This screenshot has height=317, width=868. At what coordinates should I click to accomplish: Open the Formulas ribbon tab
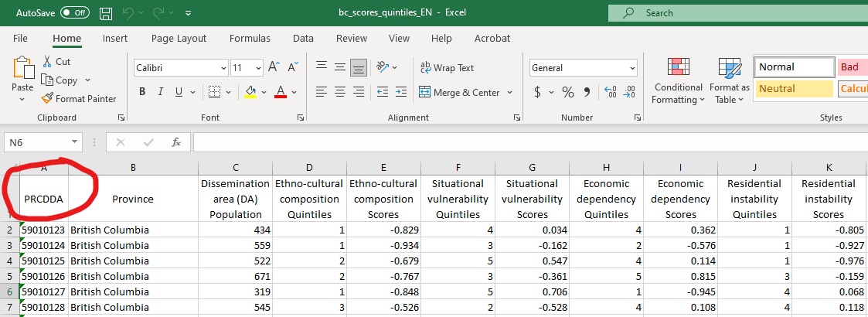click(x=250, y=39)
